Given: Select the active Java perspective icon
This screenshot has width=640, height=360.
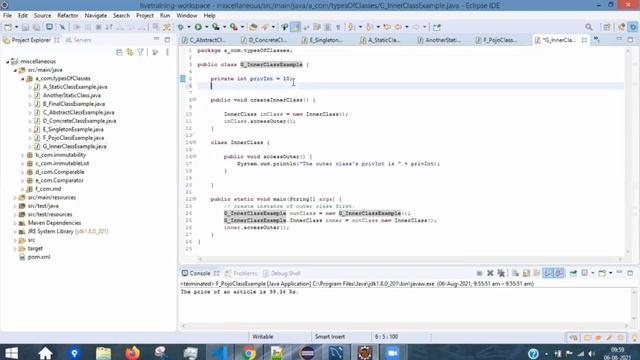Looking at the screenshot, I should 633,27.
